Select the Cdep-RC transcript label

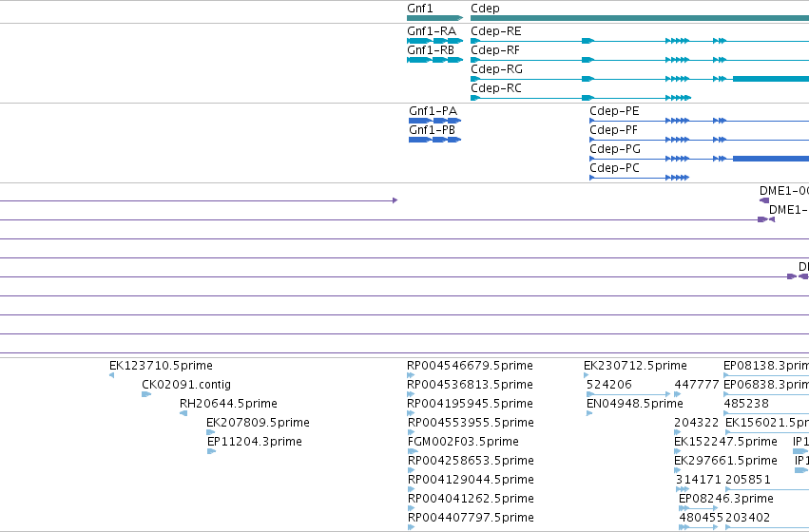coord(496,88)
